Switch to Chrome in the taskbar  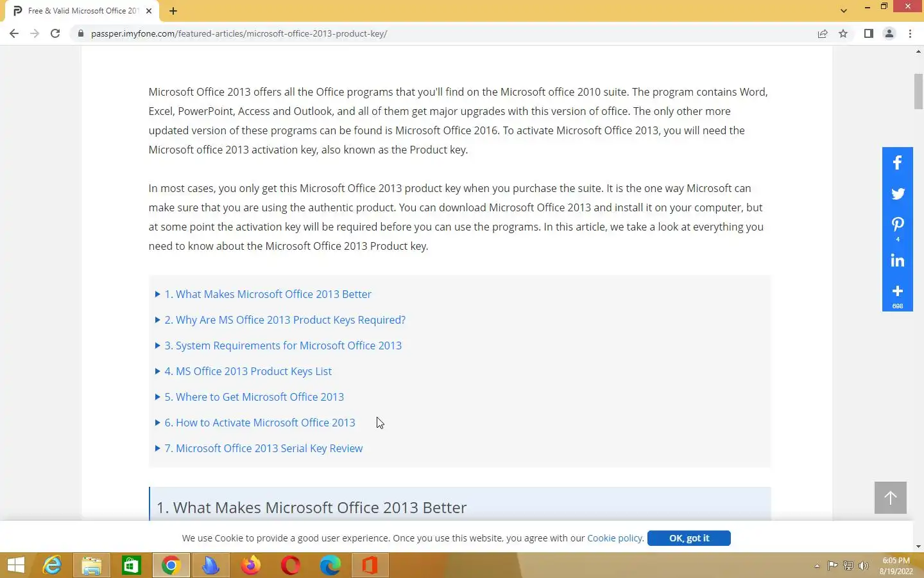pos(171,565)
